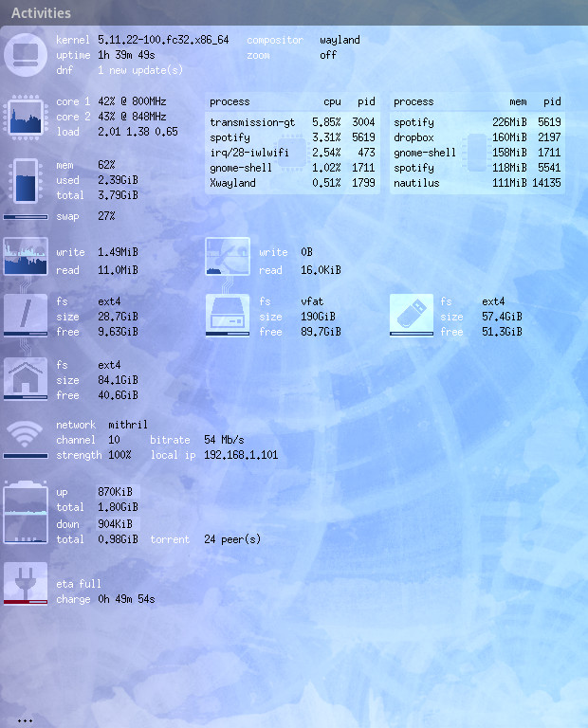Click the uptime value 1h 39m 49s
The height and width of the screenshot is (728, 588).
126,55
